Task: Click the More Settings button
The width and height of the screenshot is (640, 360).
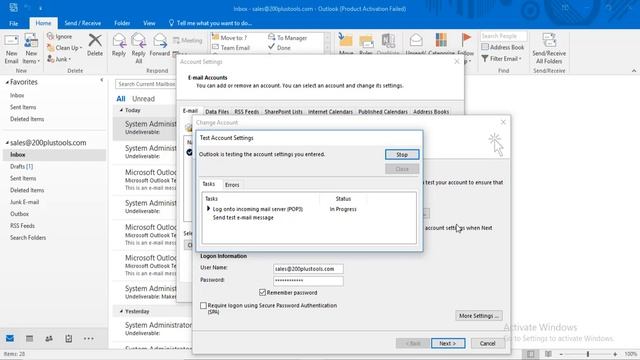Action: point(479,316)
